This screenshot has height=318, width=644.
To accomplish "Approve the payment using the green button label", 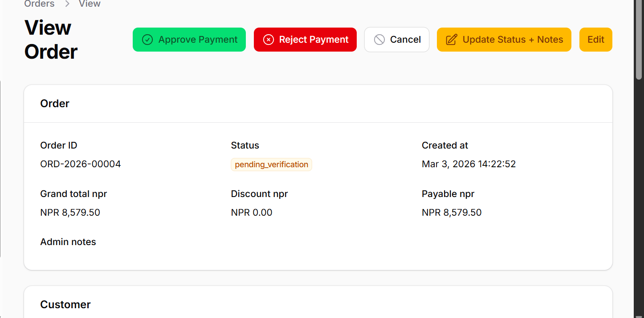I will tap(198, 40).
